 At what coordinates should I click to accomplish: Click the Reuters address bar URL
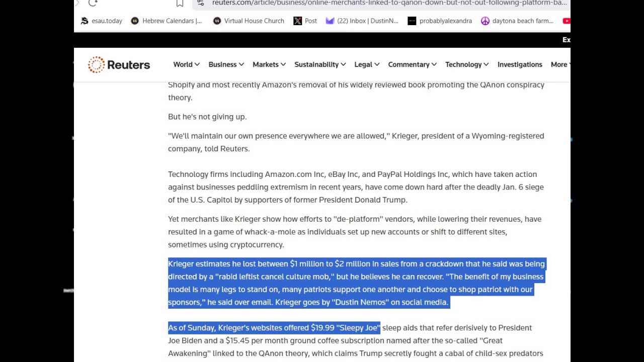pos(389,3)
